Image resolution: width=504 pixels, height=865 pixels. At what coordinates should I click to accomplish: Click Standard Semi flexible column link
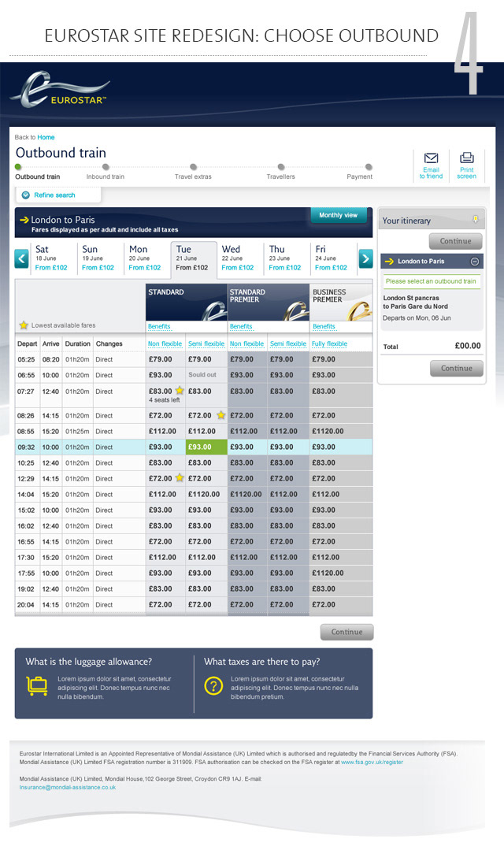pos(206,343)
